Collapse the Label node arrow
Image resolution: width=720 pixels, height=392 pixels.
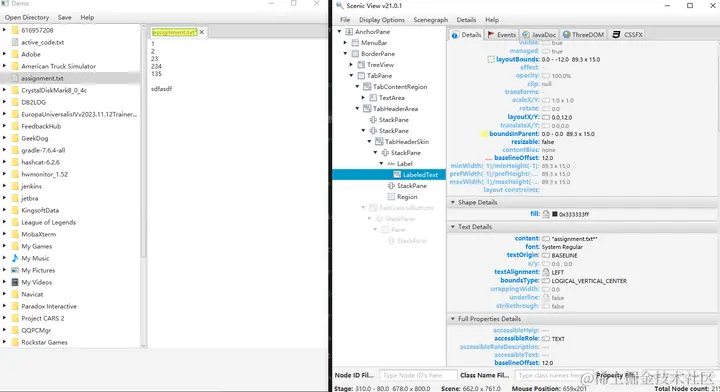(x=381, y=164)
